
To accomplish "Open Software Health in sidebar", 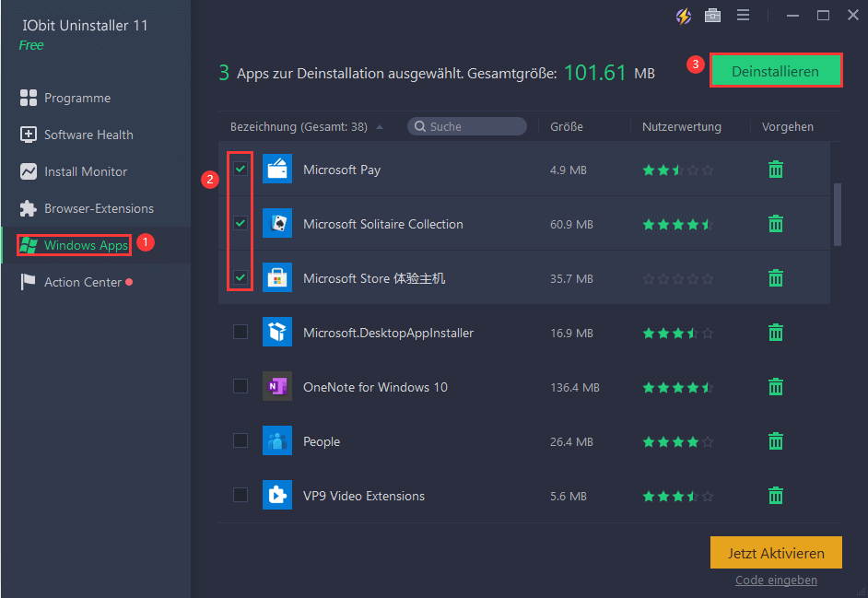I will click(x=76, y=135).
